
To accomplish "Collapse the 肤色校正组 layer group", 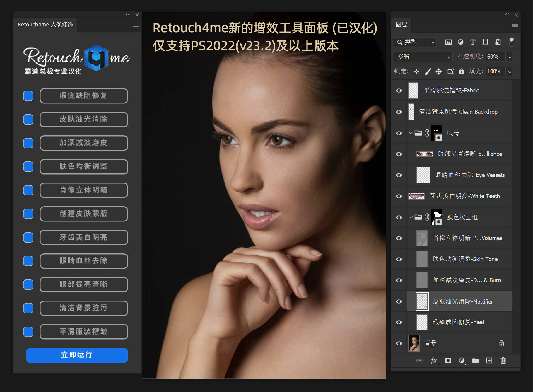I will point(411,217).
